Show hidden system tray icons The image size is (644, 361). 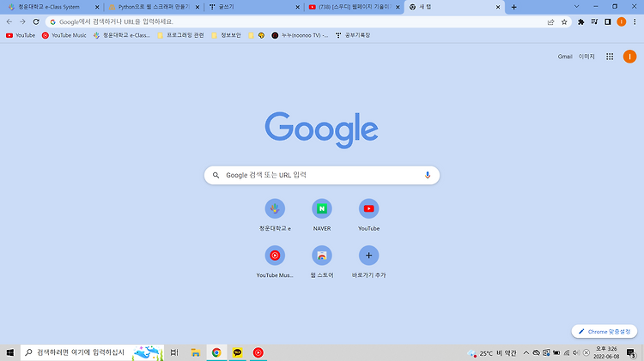[x=526, y=352]
